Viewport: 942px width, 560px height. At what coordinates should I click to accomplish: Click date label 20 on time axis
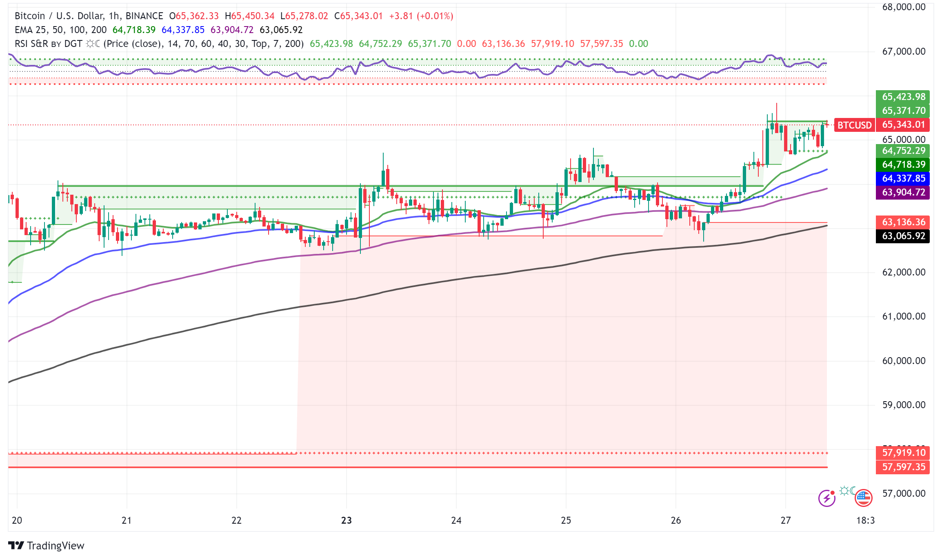[x=17, y=520]
